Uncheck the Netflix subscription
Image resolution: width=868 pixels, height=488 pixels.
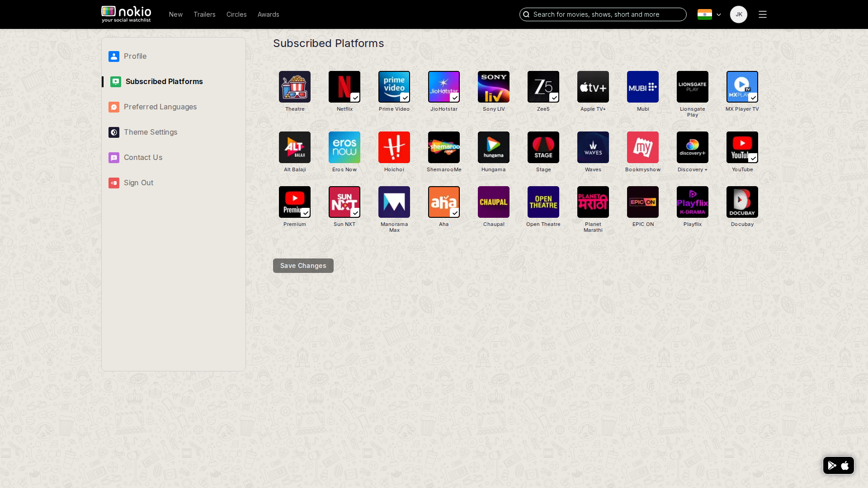coord(344,87)
